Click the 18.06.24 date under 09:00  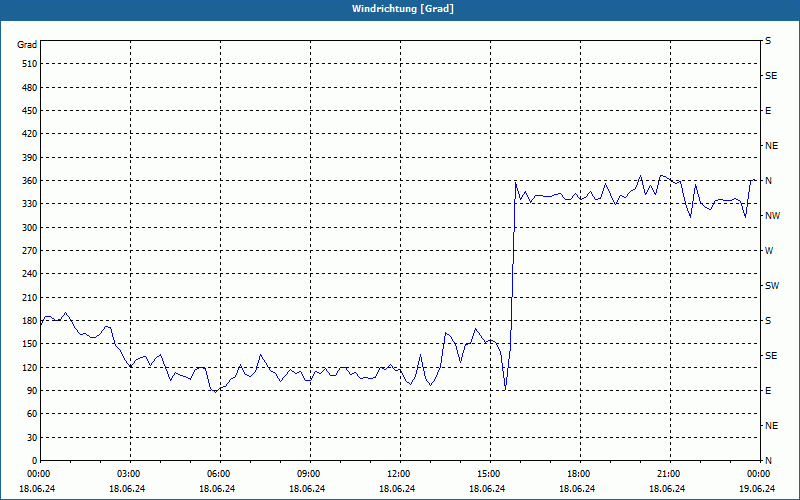coord(307,488)
